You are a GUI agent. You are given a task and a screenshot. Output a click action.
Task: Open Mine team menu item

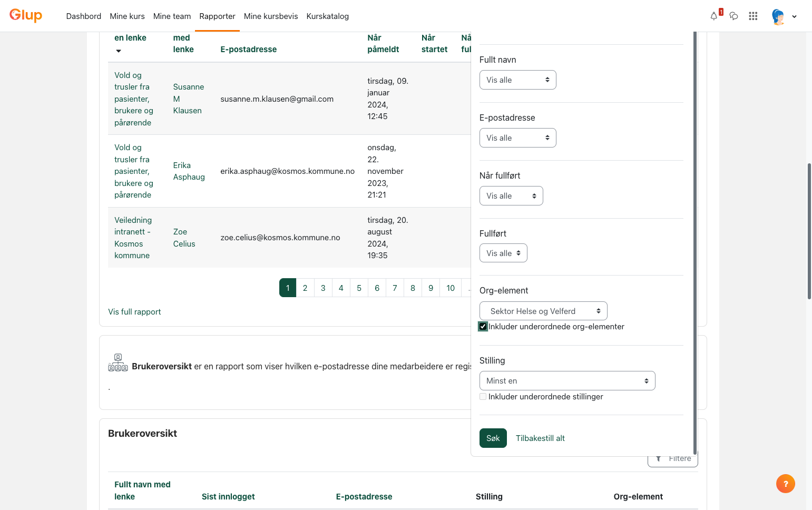coord(172,16)
